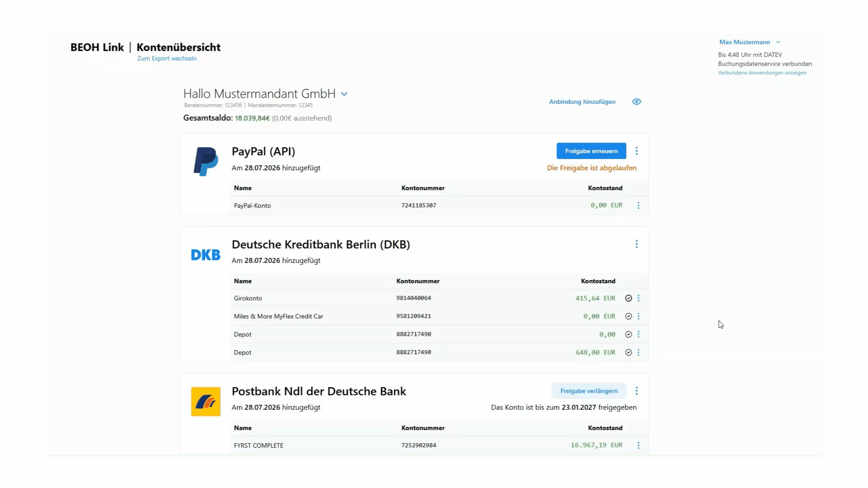Viewport: 868px width, 488px height.
Task: Click the (0,00€ ausstehend) pending amount text
Action: coord(302,118)
